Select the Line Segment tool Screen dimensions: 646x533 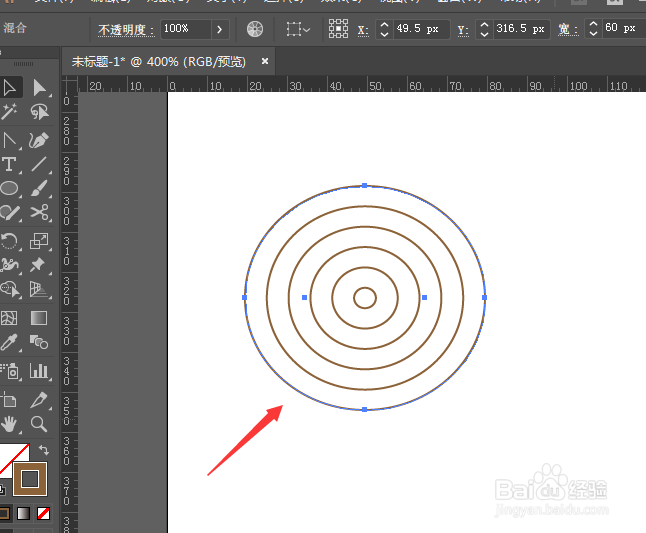click(39, 164)
